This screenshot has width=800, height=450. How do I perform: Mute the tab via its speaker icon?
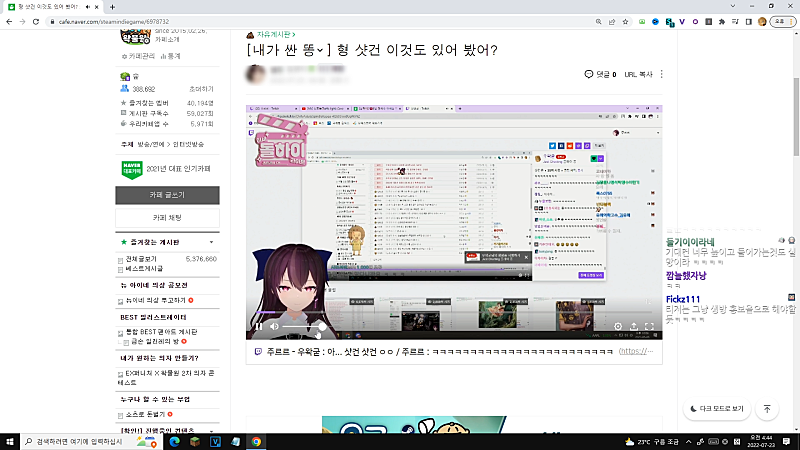tap(88, 7)
